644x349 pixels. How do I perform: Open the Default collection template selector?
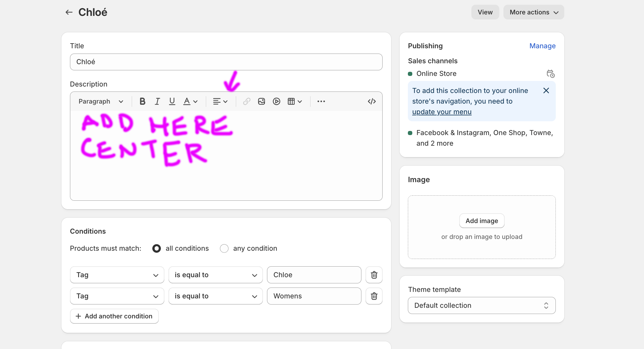click(481, 305)
